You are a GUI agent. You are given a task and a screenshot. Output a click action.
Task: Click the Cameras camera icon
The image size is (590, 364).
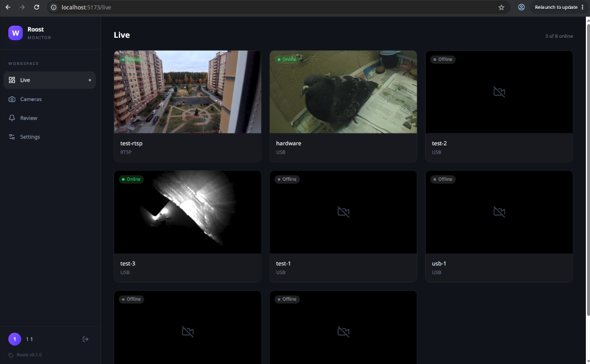12,99
